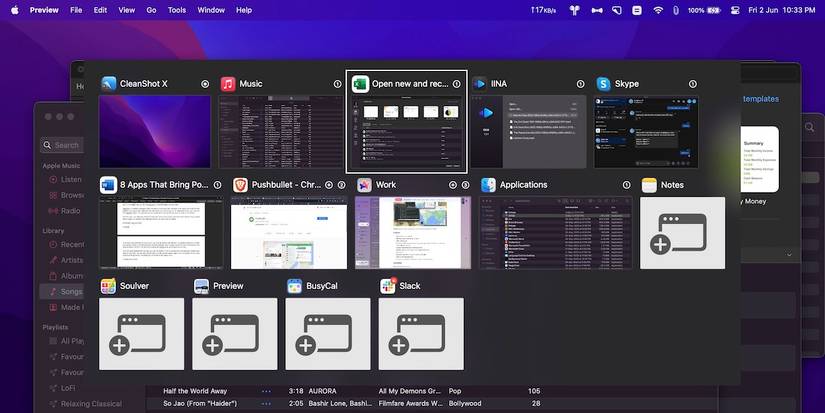
Task: Select the Skype chat window thumbnail
Action: pos(646,132)
